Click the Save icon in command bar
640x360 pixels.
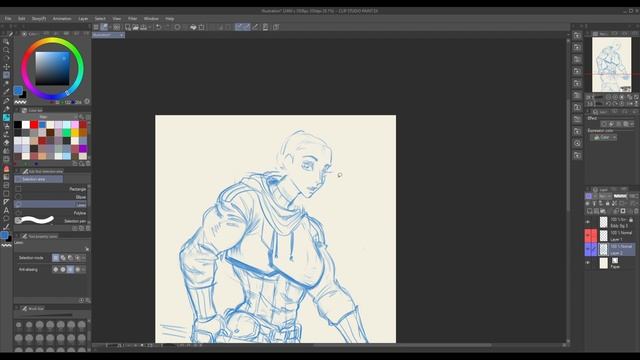click(143, 27)
